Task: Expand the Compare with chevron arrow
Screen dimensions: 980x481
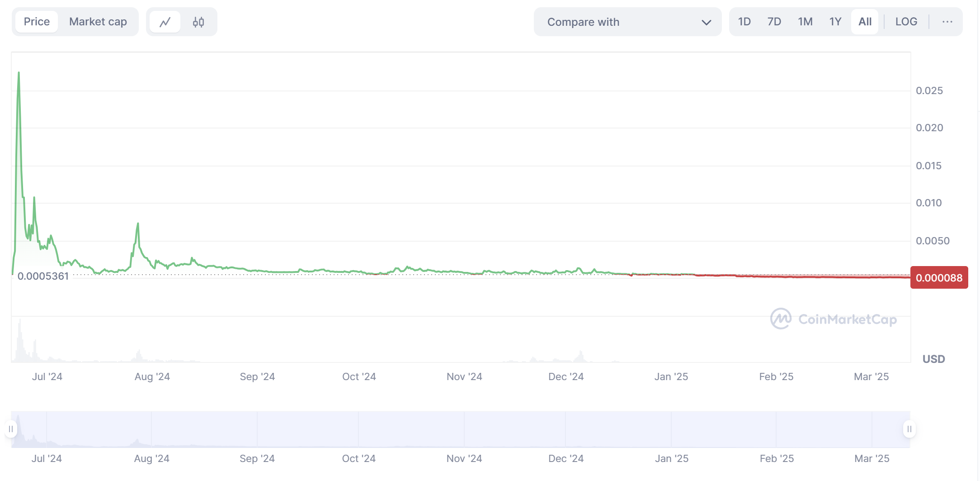Action: point(706,22)
